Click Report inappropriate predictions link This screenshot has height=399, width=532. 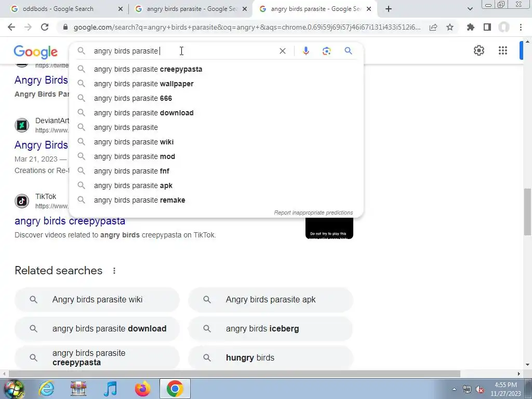click(x=313, y=212)
